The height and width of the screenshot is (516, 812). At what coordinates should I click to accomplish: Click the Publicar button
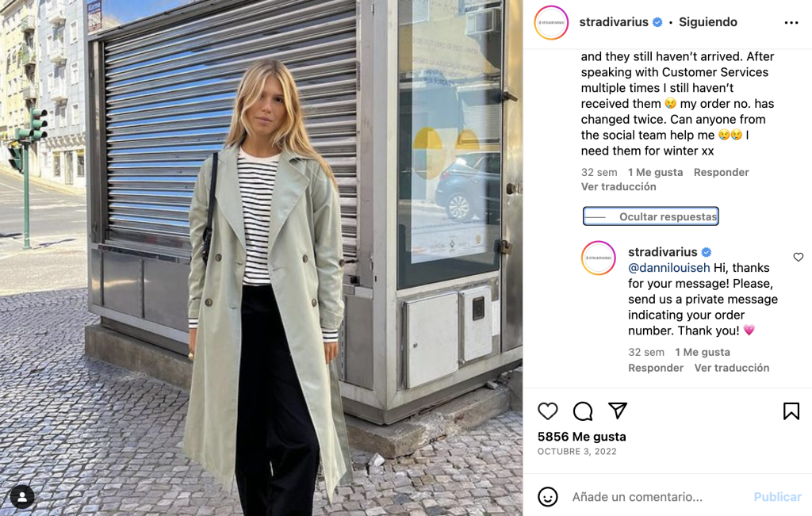[777, 497]
